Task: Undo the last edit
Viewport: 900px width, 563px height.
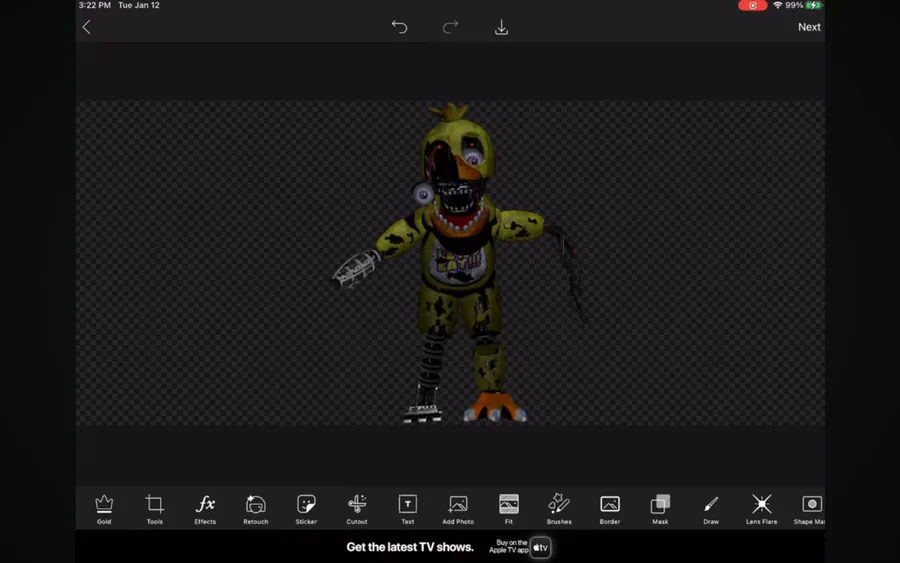Action: (399, 27)
